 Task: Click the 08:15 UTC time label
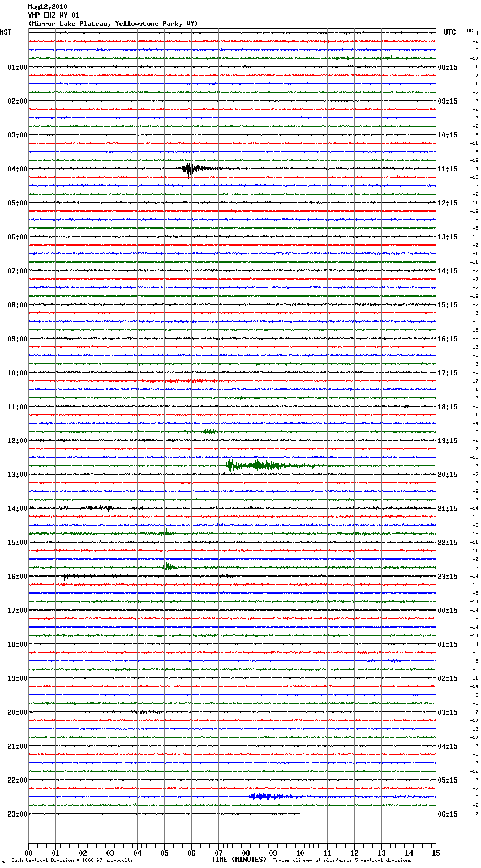click(x=448, y=67)
